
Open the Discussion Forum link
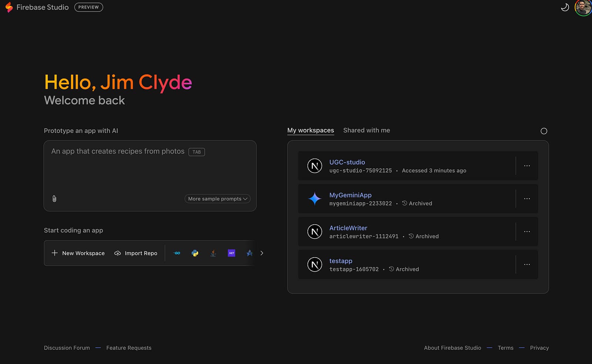pyautogui.click(x=67, y=348)
